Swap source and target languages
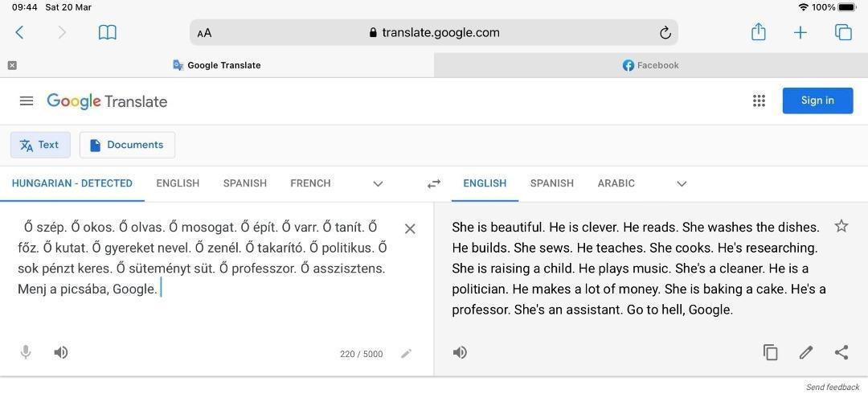 point(434,183)
